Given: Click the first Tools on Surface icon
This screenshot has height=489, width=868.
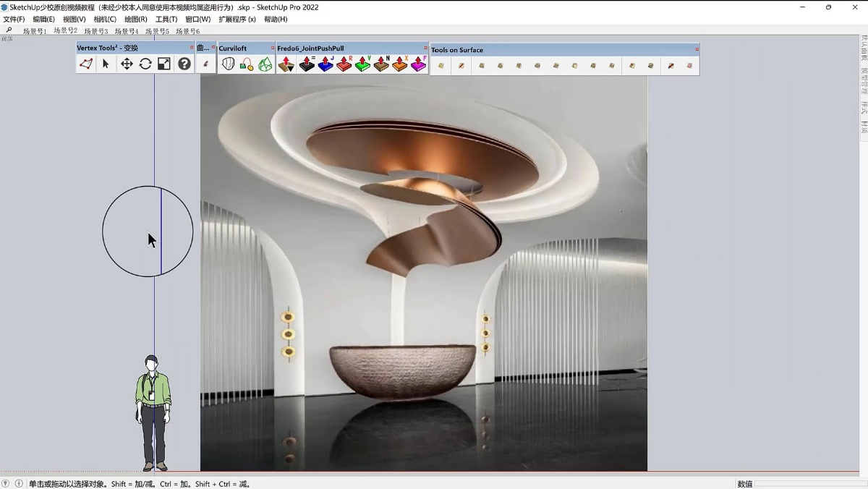Looking at the screenshot, I should pos(441,66).
